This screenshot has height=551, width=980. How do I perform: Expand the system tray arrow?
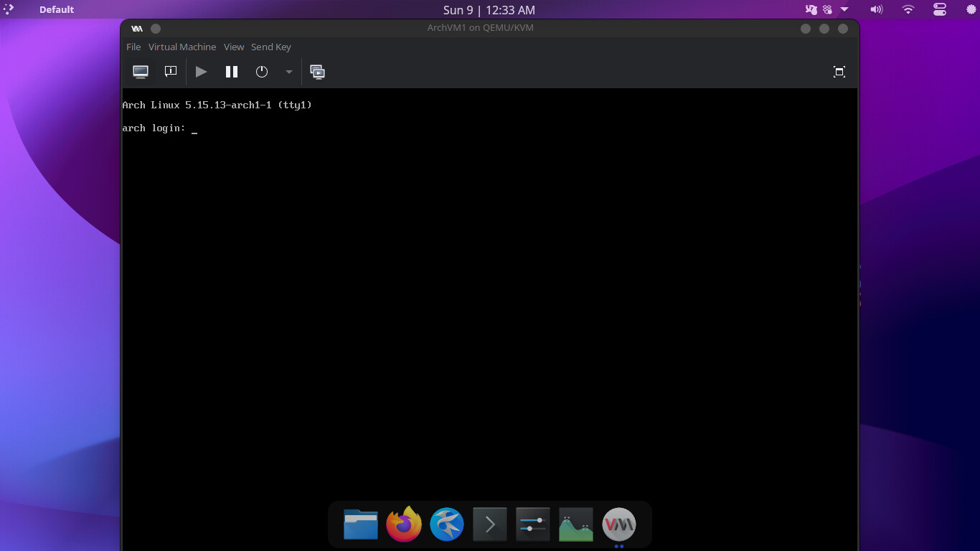[844, 9]
